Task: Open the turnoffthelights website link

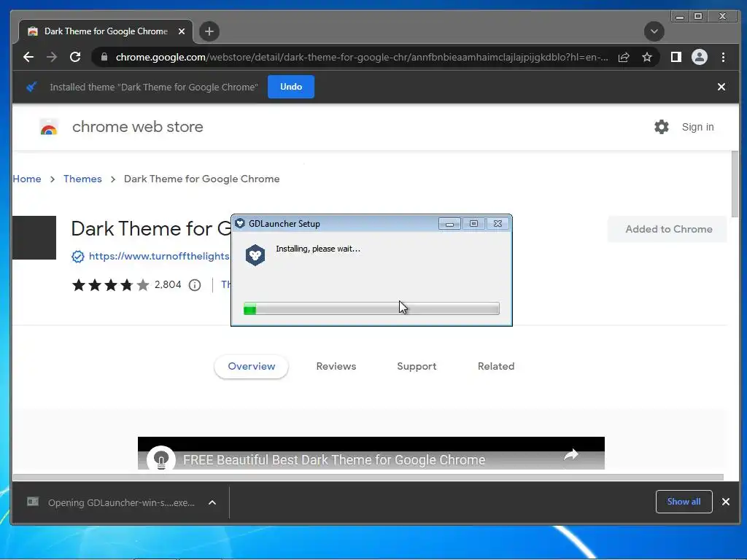Action: click(159, 256)
